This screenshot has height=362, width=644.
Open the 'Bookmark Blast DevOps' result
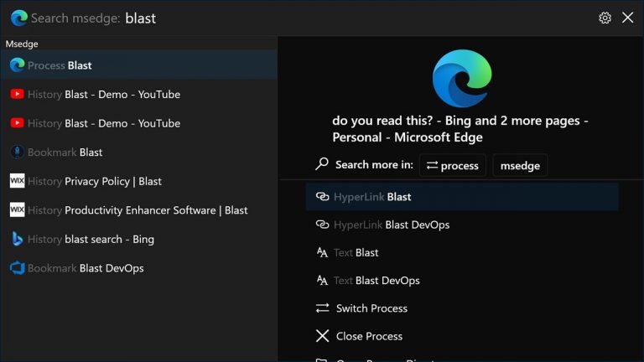tap(139, 268)
